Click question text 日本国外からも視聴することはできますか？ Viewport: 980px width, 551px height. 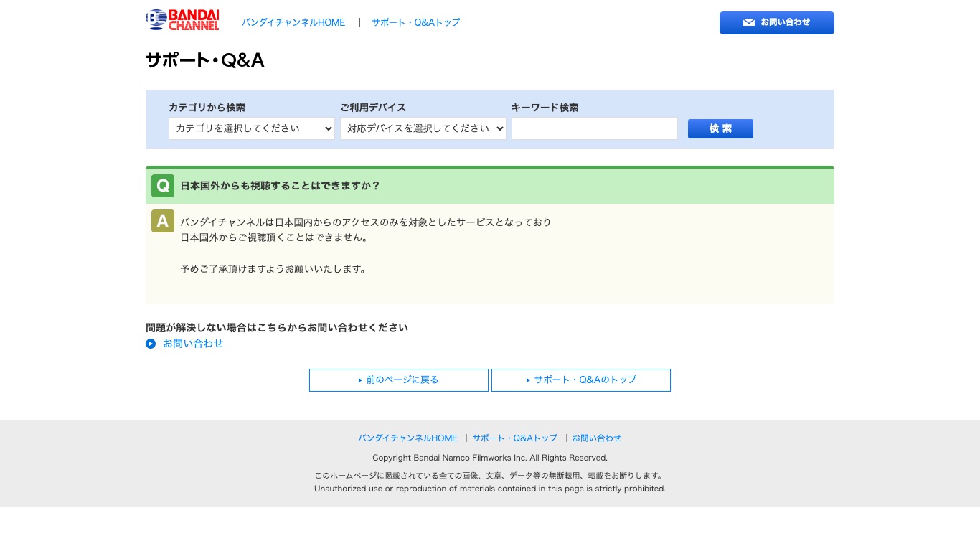pos(281,186)
